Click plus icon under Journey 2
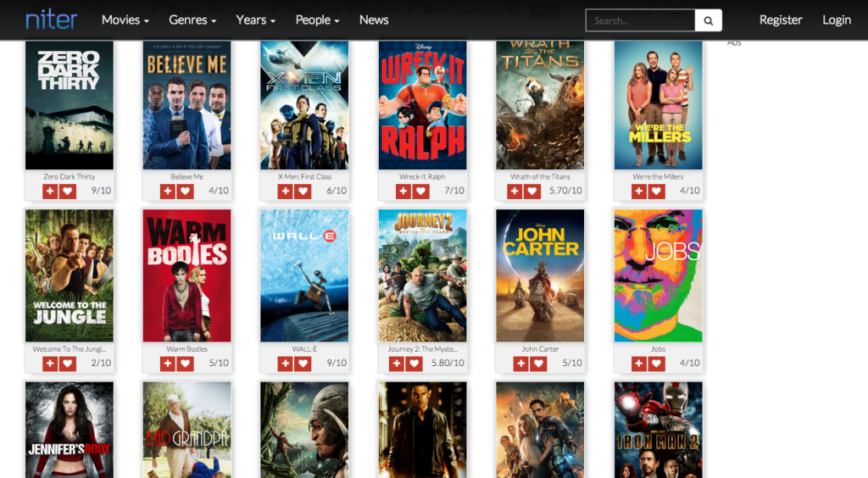868x478 pixels. (x=397, y=364)
